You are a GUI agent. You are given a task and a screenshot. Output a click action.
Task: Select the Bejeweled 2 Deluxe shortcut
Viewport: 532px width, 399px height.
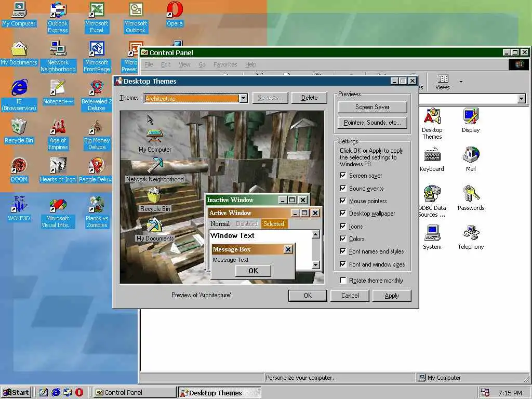click(x=97, y=96)
